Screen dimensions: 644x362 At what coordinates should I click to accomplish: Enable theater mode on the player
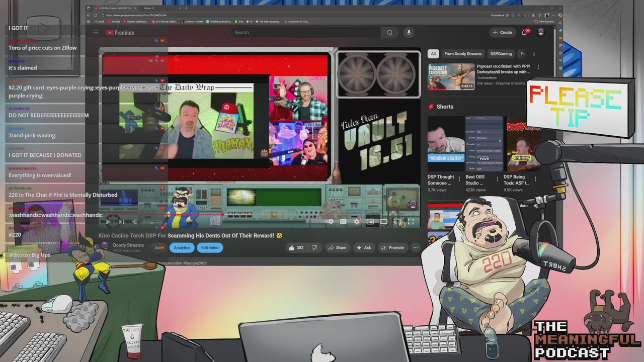[384, 221]
